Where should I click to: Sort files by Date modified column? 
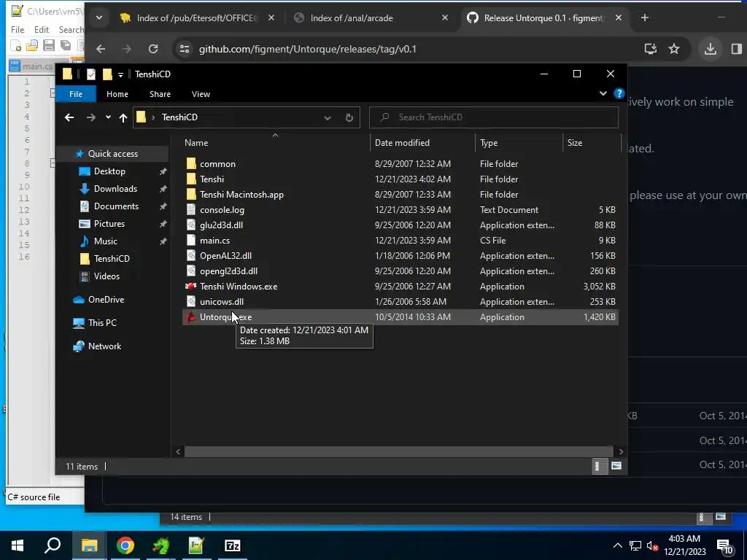click(x=422, y=143)
